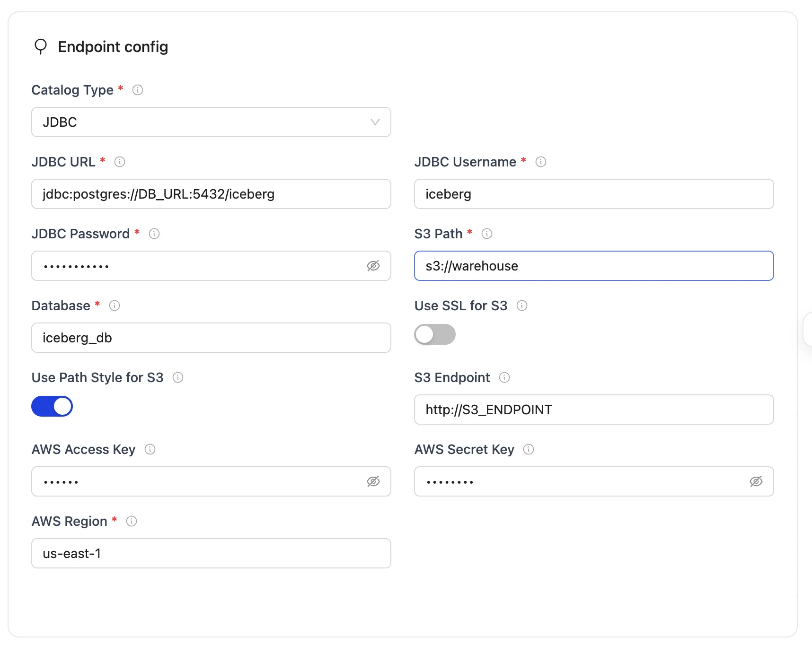Click into the S3 Path warehouse field

[x=593, y=266]
